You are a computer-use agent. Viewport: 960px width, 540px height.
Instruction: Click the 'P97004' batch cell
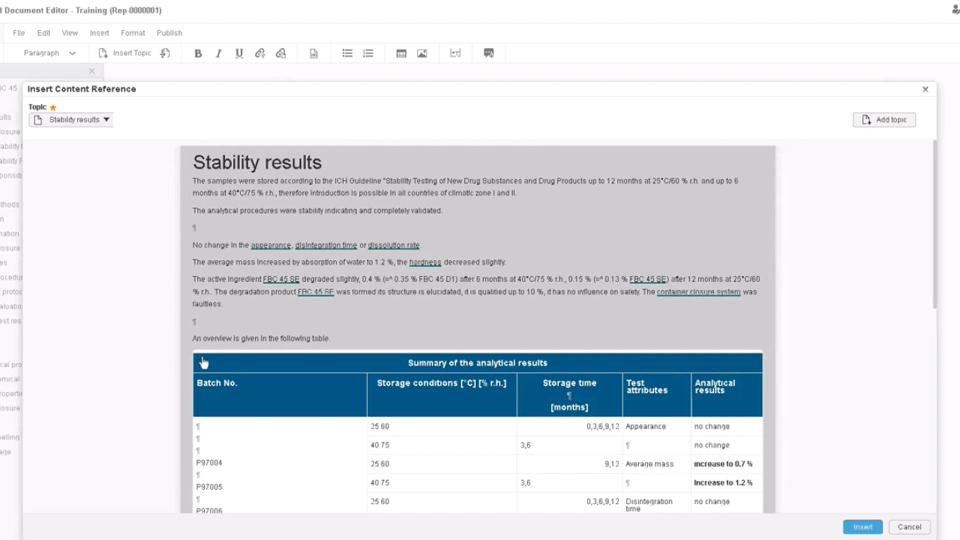point(209,463)
